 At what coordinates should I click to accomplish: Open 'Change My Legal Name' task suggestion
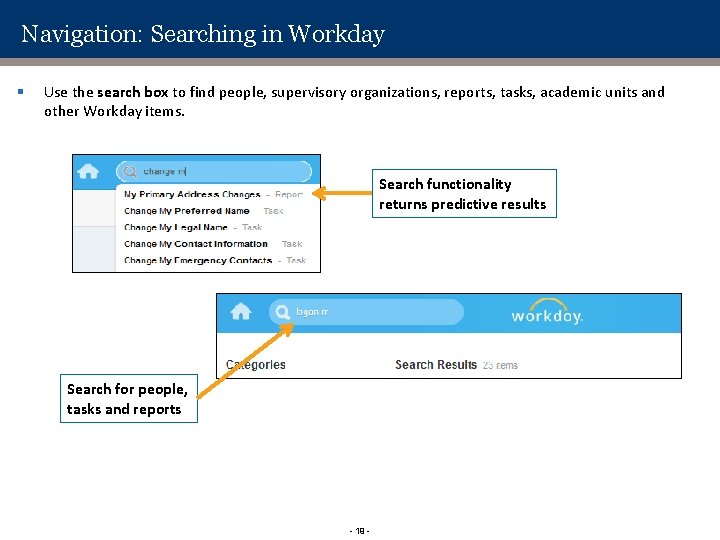click(x=193, y=227)
